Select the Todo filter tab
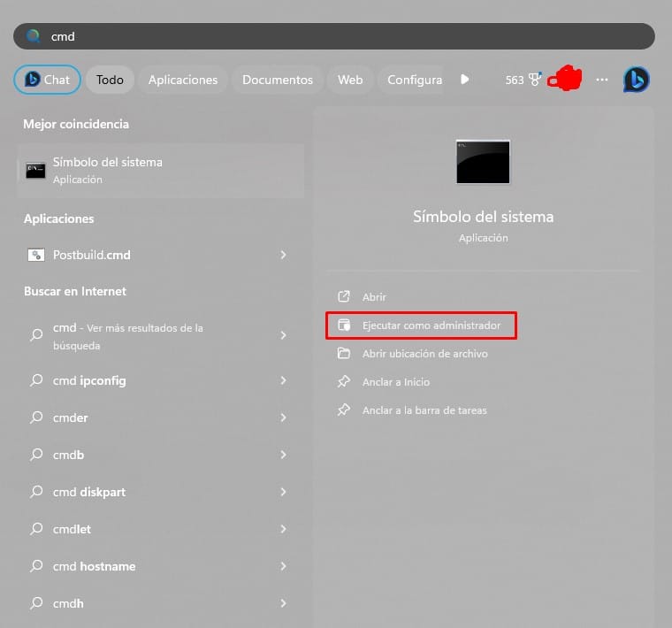The image size is (672, 628). [110, 80]
